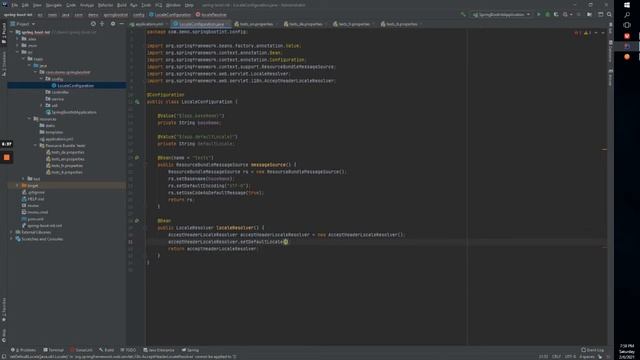This screenshot has width=640, height=360.
Task: Switch to texts_de.properties editor tab
Action: coord(304,24)
